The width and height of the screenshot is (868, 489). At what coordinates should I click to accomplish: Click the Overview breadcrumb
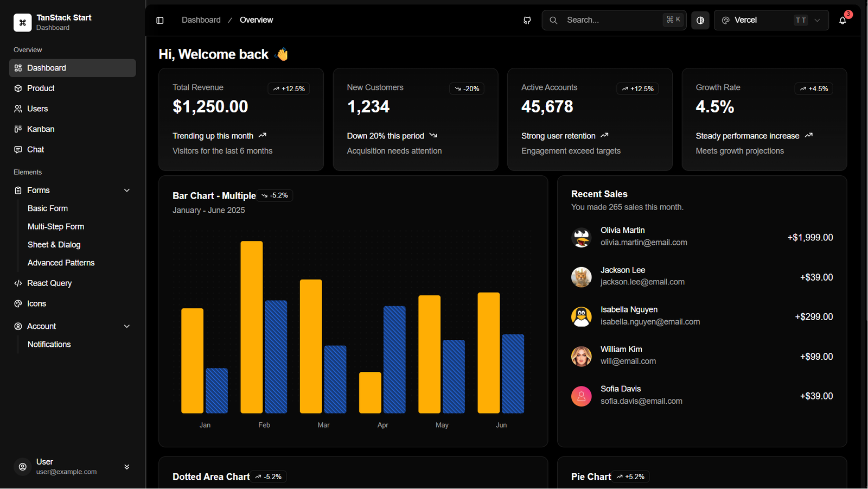click(257, 20)
